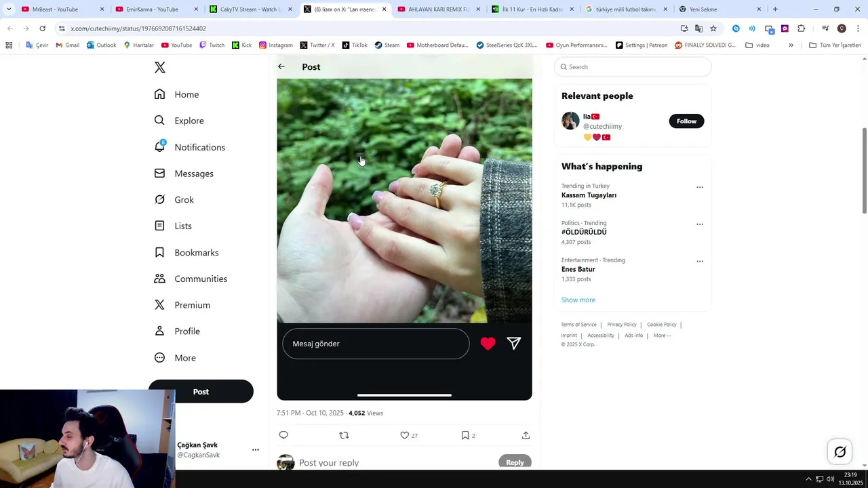Share the post with the upload icon
Screen dimensions: 868x488
click(x=526, y=435)
